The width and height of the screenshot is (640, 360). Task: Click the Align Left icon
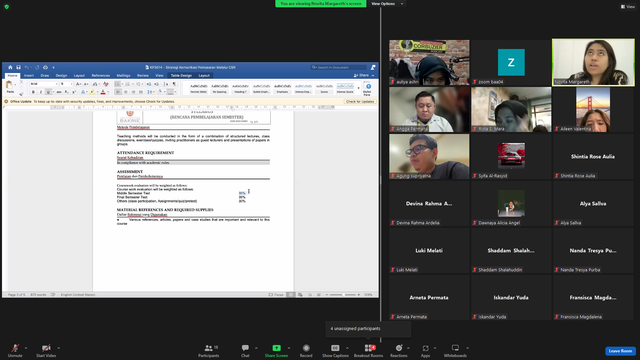point(118,92)
